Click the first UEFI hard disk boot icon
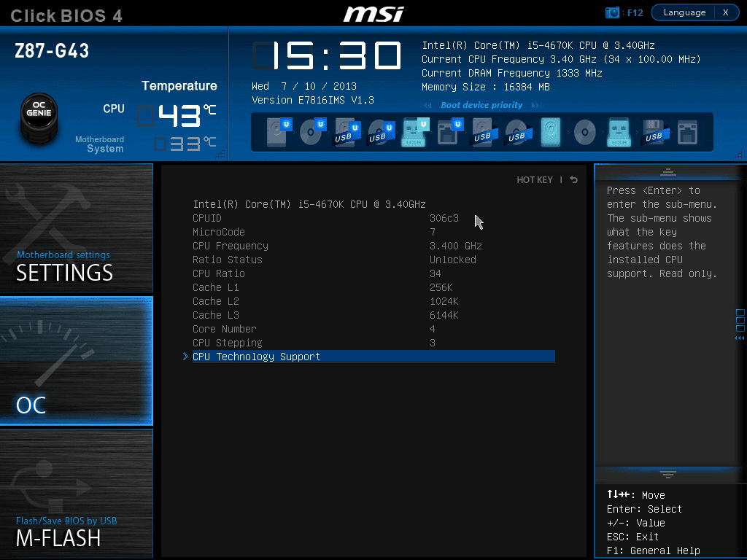The height and width of the screenshot is (560, 747). 277,133
